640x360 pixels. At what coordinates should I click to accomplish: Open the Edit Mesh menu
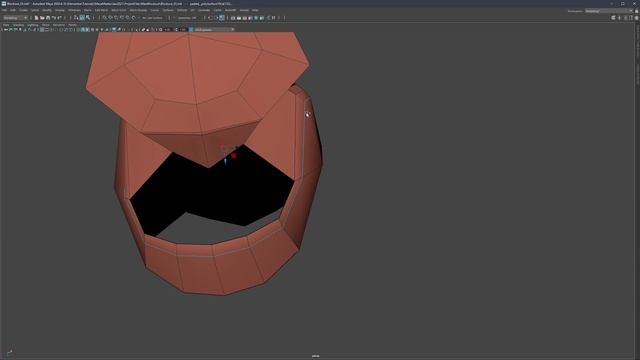tap(101, 10)
